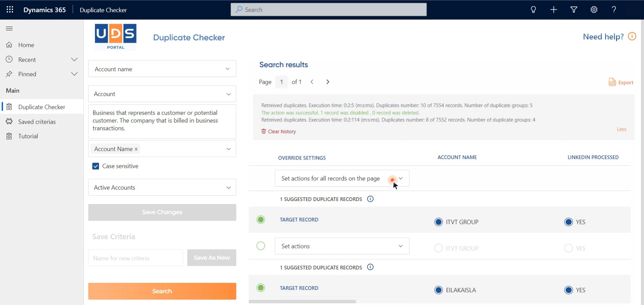
Task: Expand the Account entity dropdown
Action: point(162,94)
